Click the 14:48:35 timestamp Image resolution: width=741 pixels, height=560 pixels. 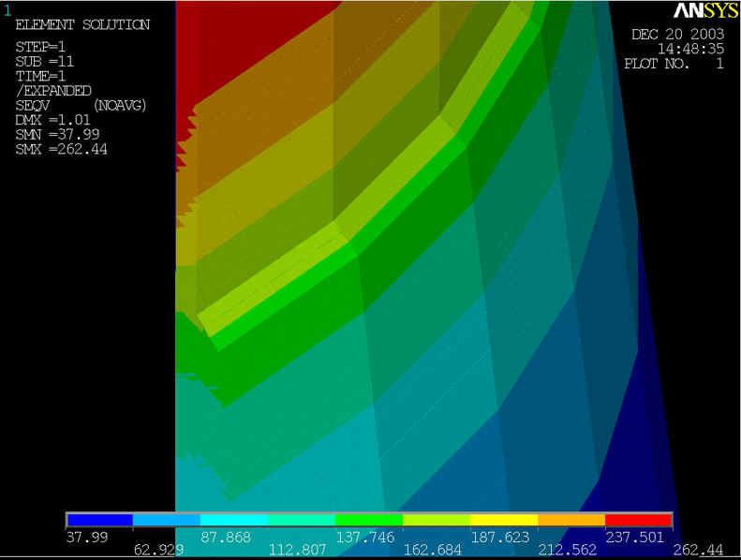click(691, 49)
